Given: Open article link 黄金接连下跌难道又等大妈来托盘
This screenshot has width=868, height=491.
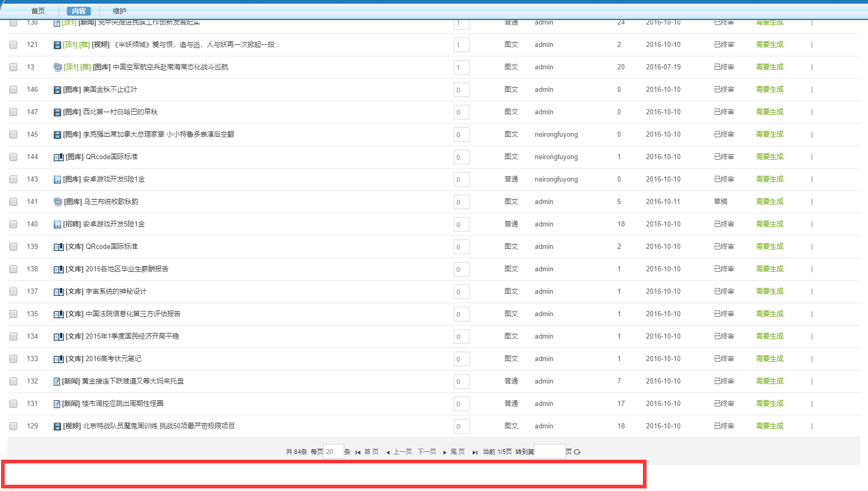Looking at the screenshot, I should pyautogui.click(x=133, y=381).
